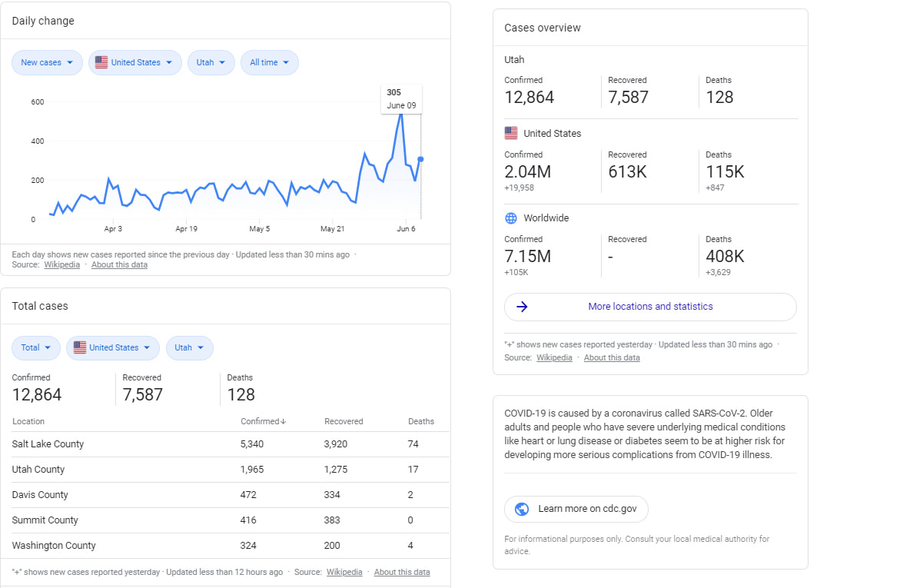913x588 pixels.
Task: Select the Salt Lake County row
Action: tap(48, 444)
